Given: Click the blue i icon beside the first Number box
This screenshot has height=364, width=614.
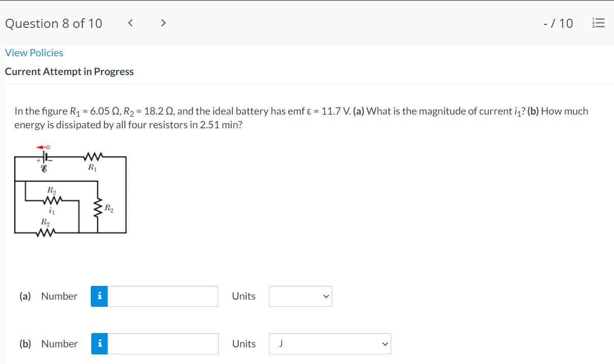Looking at the screenshot, I should click(99, 296).
